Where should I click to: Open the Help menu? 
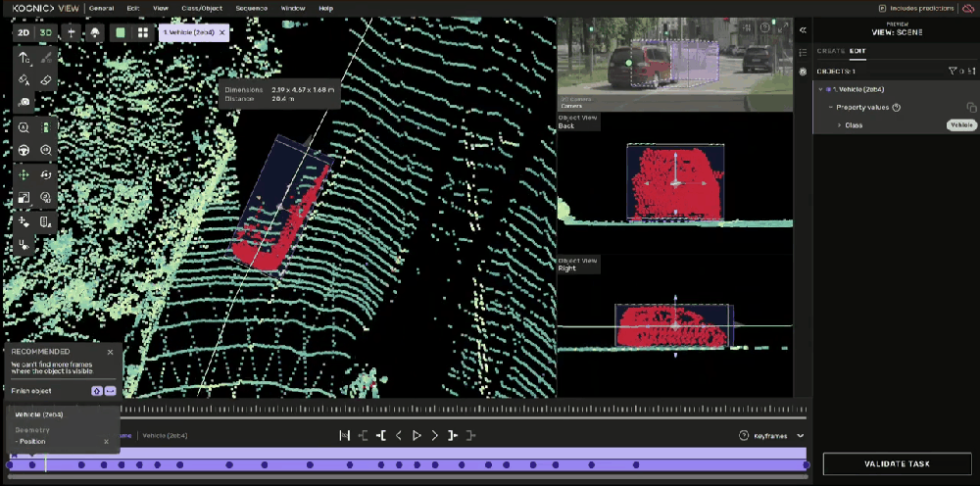click(325, 8)
